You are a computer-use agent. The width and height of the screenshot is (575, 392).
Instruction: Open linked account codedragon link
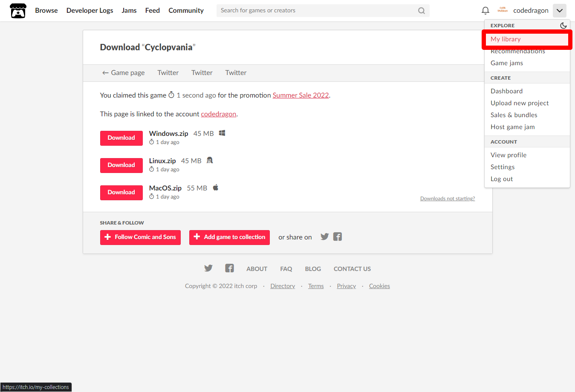point(218,114)
